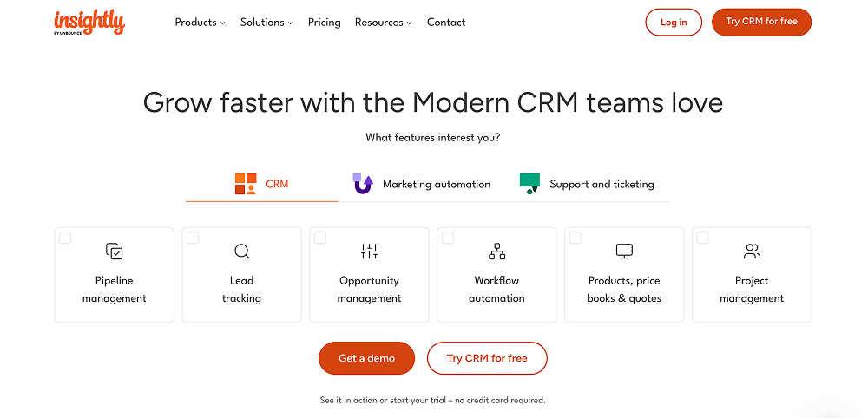Enable the Workflow automation checkbox
Screen dimensions: 868x418
[448, 238]
